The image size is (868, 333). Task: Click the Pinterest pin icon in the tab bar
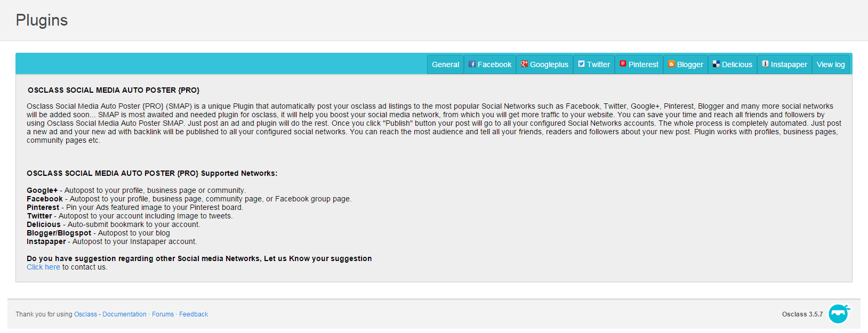coord(623,64)
